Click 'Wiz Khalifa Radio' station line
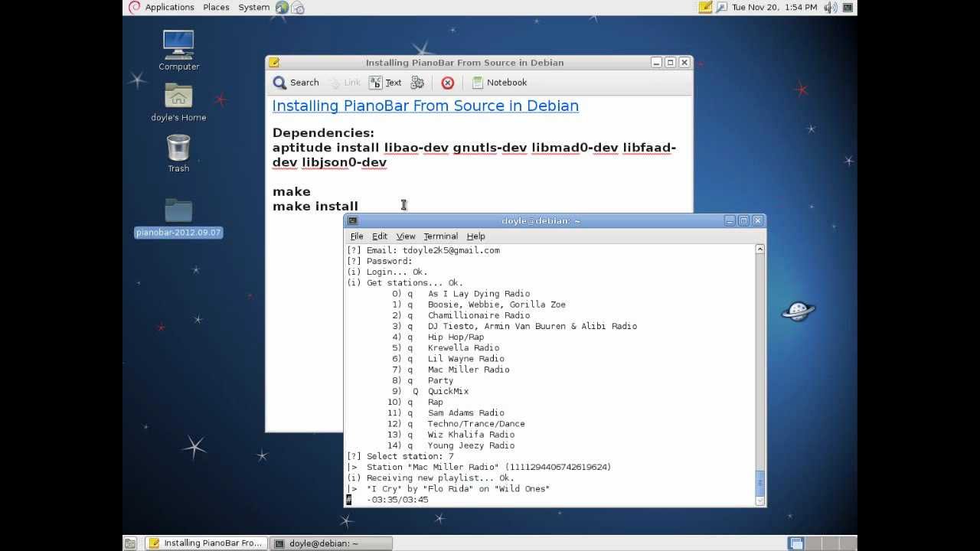The image size is (980, 551). [471, 435]
